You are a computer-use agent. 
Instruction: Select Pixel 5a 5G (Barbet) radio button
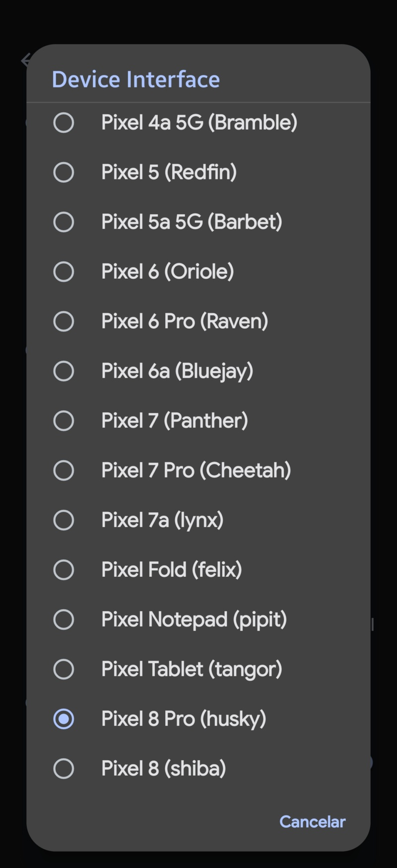point(64,222)
